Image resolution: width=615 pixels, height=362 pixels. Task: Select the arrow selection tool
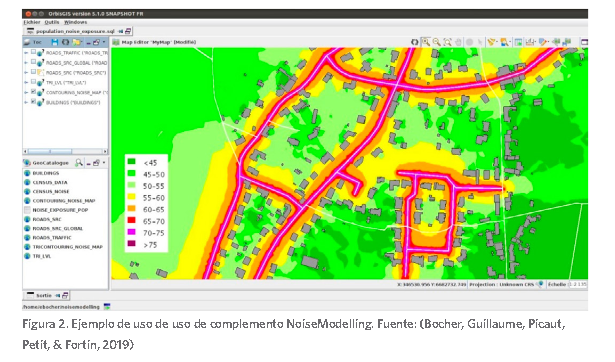point(480,42)
